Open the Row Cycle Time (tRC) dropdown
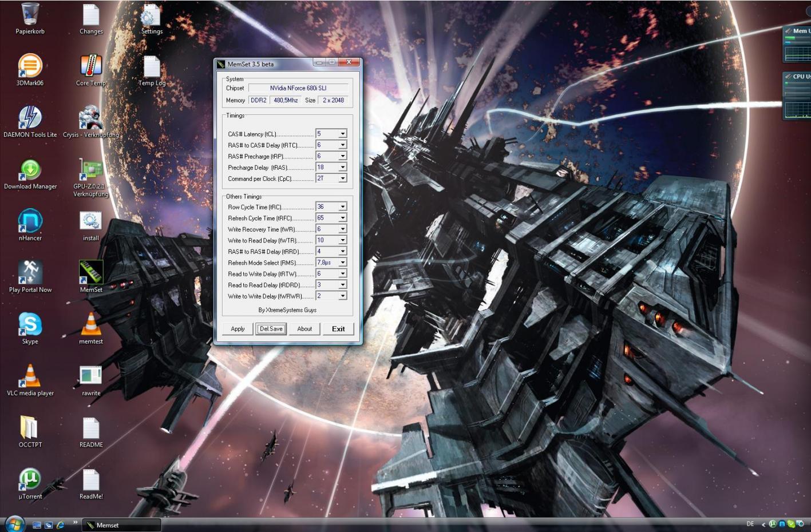 click(x=331, y=207)
